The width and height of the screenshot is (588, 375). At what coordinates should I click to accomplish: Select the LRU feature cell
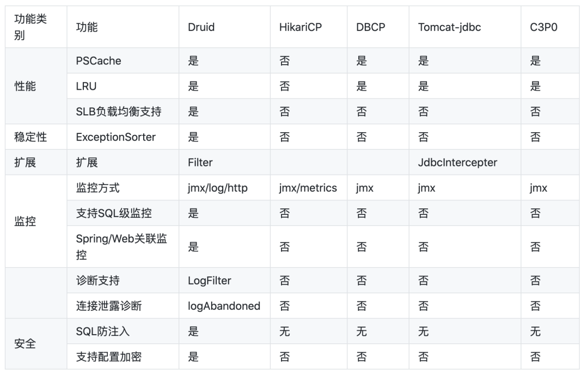point(86,86)
